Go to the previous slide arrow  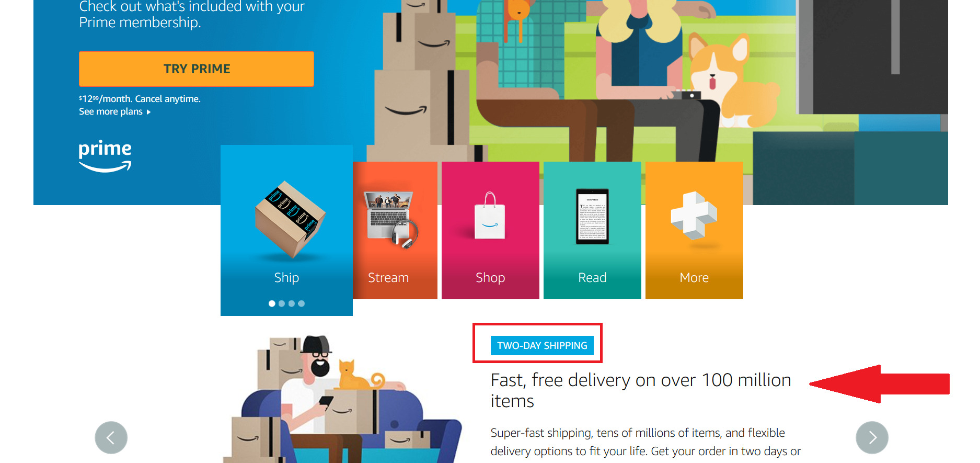tap(111, 437)
